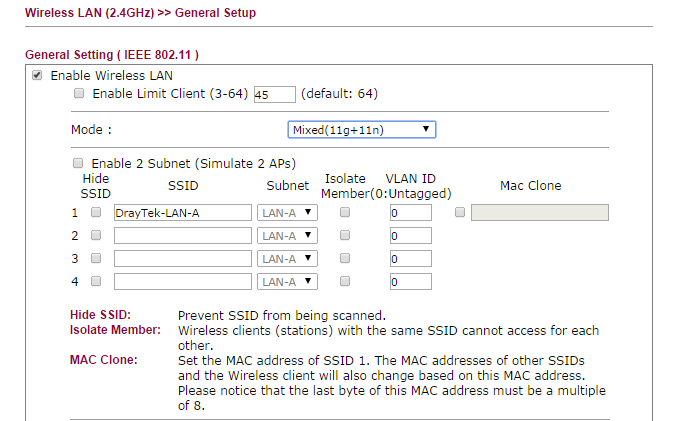Open Subnet dropdown for SSID 2
This screenshot has width=688, height=421.
(287, 236)
